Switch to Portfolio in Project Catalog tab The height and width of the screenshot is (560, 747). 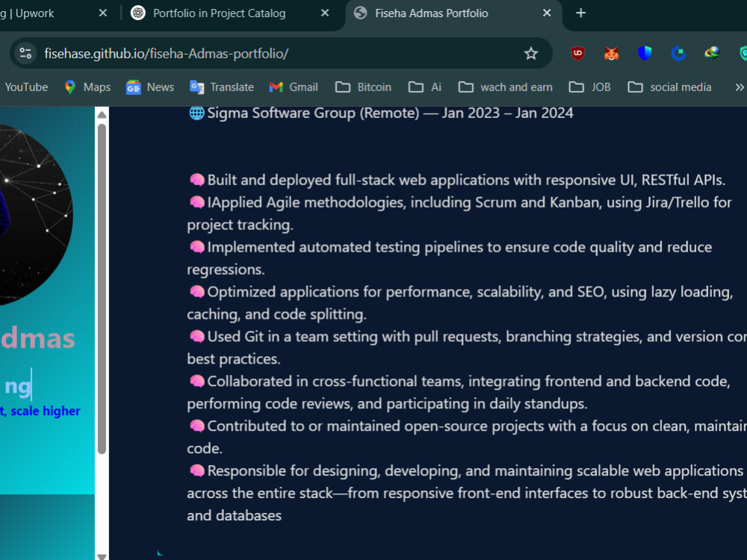[219, 13]
